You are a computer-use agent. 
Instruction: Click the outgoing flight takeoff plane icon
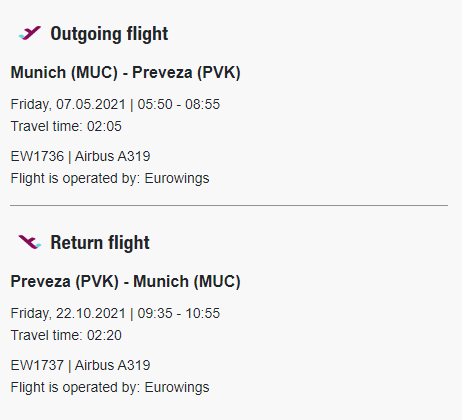[x=30, y=33]
